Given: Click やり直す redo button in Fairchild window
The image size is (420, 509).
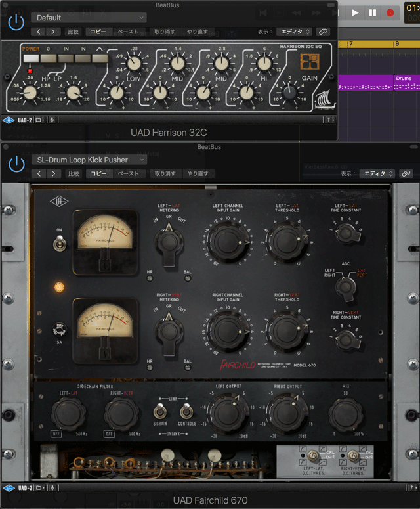Looking at the screenshot, I should click(198, 173).
